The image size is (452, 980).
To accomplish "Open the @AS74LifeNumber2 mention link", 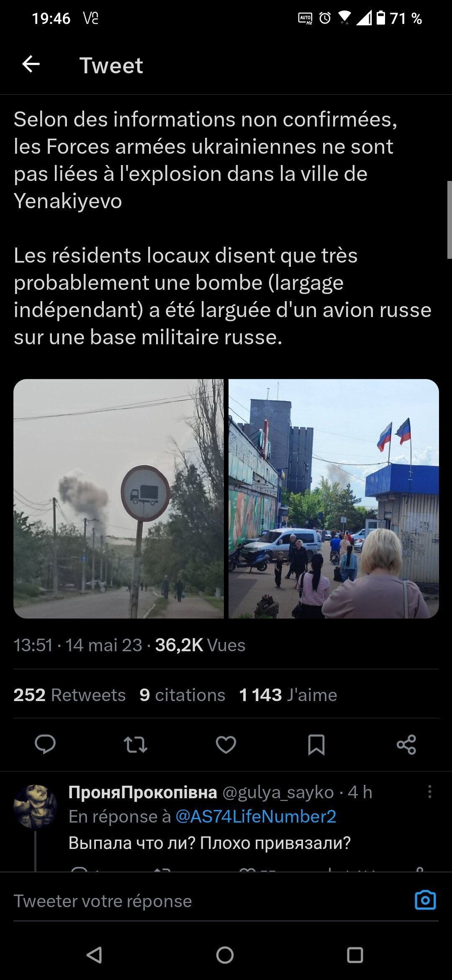I will click(x=256, y=816).
